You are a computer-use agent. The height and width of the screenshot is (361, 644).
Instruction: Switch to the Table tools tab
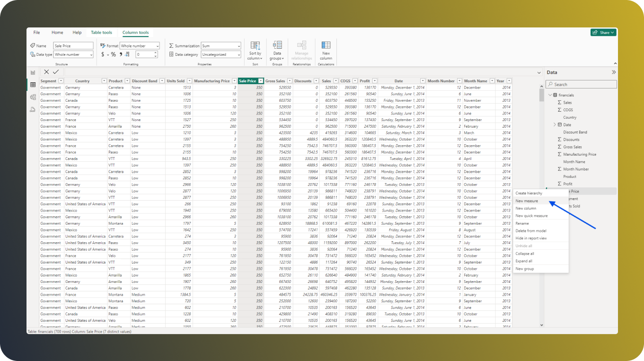[101, 32]
